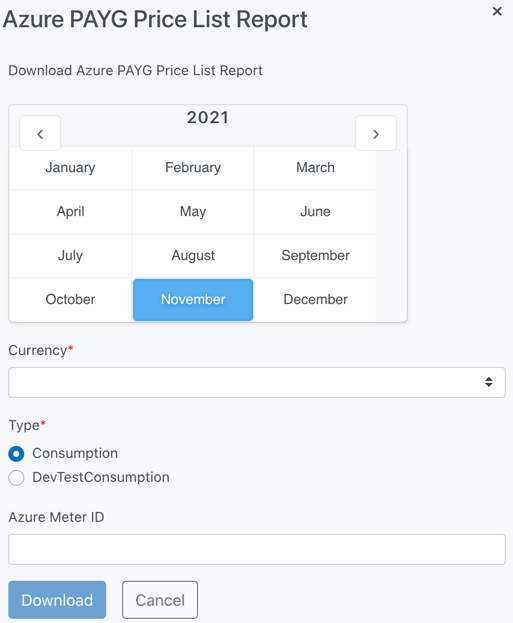513x623 pixels.
Task: Select the Consumption radio option
Action: click(x=16, y=454)
